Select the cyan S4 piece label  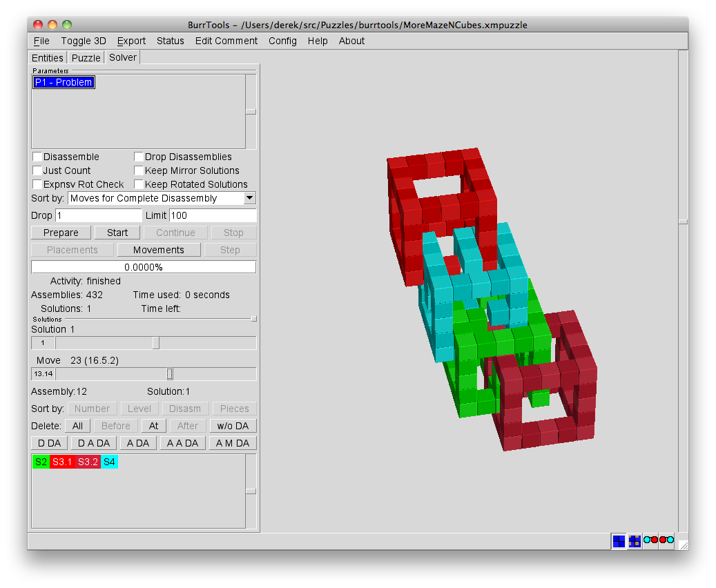(108, 462)
